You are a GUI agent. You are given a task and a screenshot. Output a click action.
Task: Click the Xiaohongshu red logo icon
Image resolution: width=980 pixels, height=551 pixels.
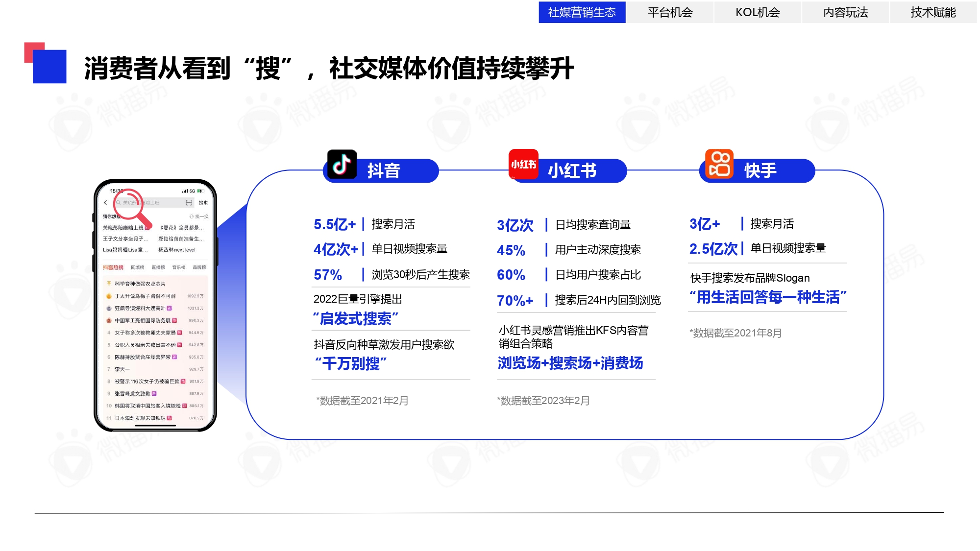523,164
